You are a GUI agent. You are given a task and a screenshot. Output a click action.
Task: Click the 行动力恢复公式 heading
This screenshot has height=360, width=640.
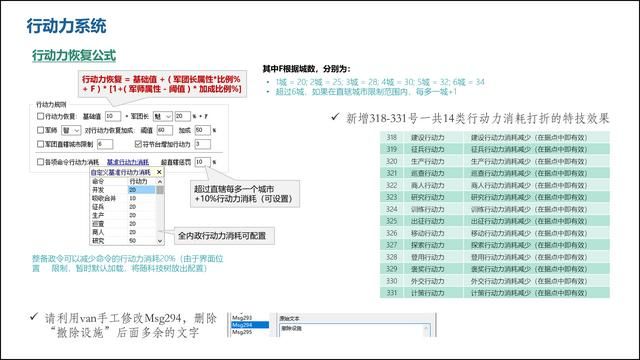pyautogui.click(x=74, y=56)
